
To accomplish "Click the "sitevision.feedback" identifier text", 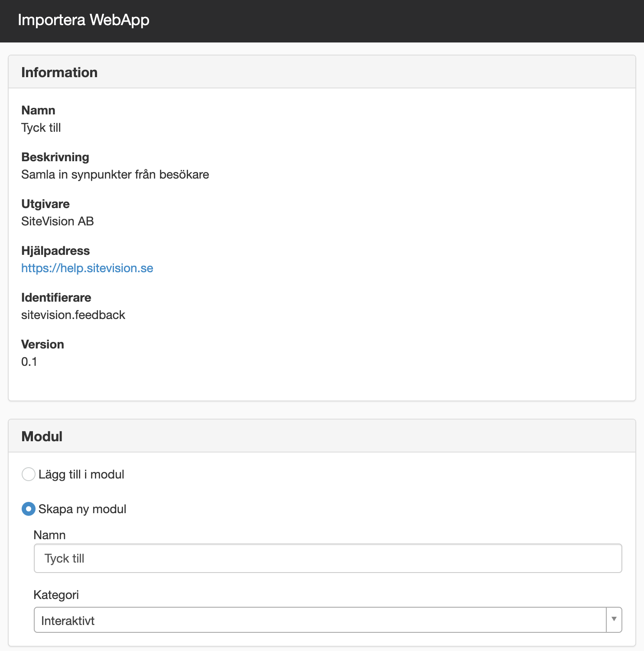I will point(73,315).
